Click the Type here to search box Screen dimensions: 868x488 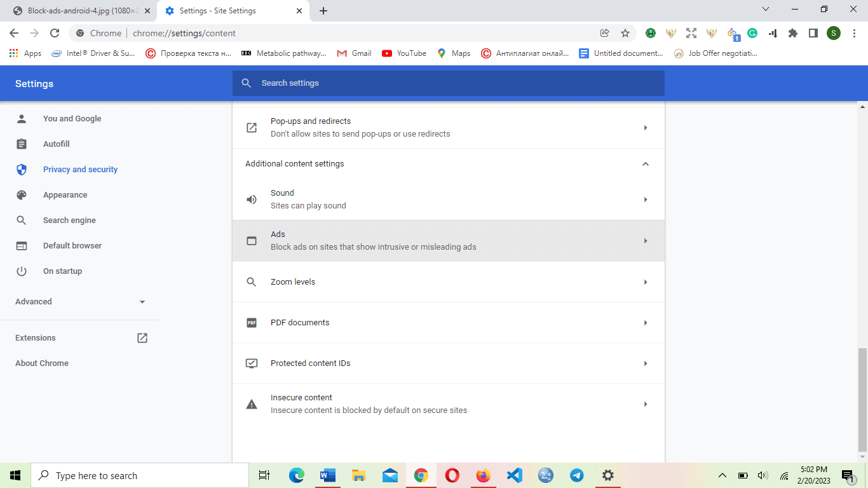point(140,475)
